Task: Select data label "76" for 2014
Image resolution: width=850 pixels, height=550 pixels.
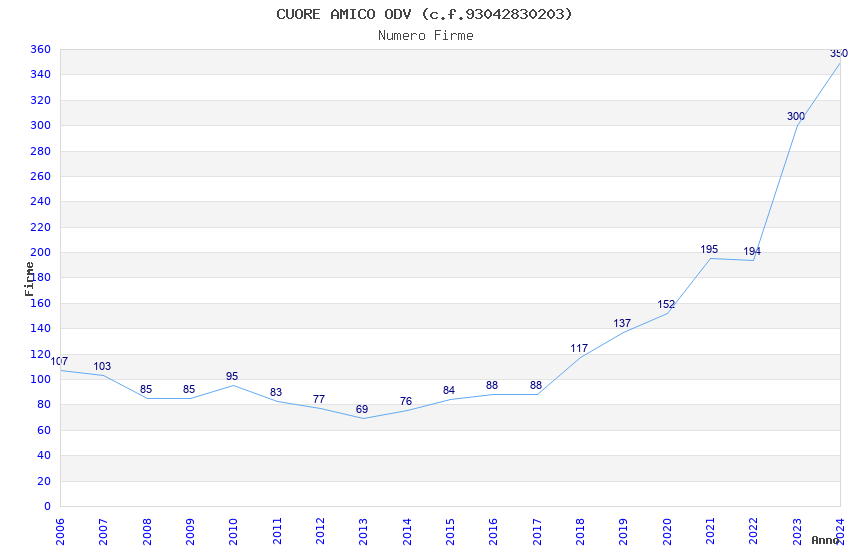Action: (x=406, y=401)
